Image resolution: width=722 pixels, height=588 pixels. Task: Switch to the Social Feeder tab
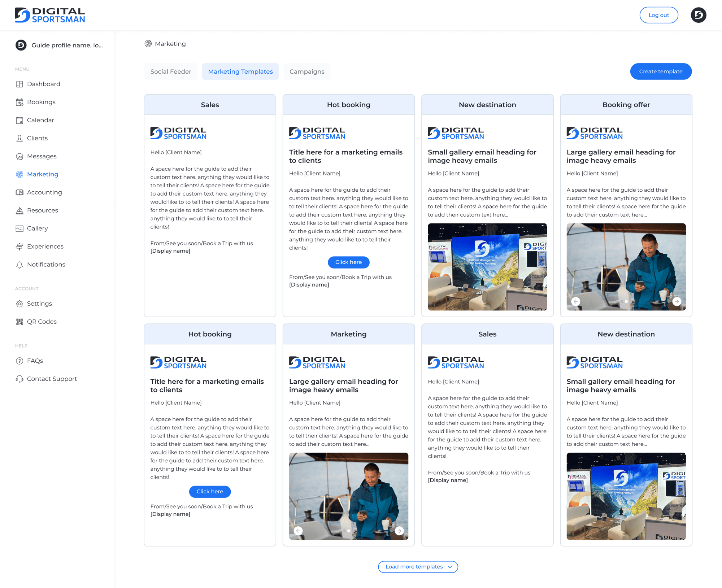click(171, 71)
